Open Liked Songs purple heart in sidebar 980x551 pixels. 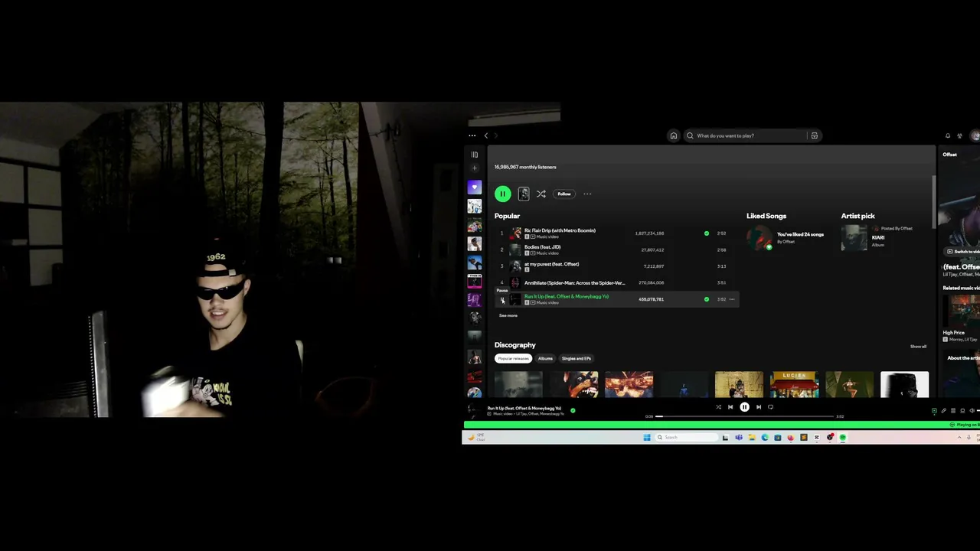475,187
